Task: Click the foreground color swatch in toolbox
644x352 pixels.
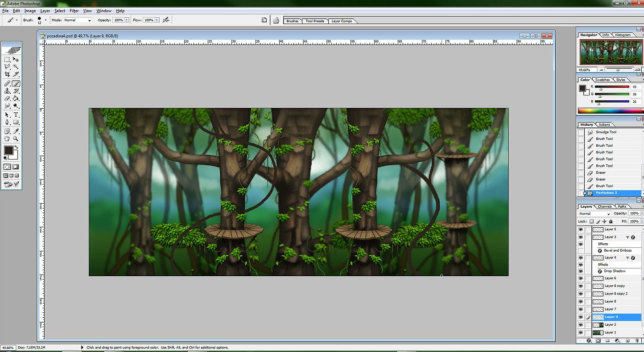Action: (x=8, y=151)
